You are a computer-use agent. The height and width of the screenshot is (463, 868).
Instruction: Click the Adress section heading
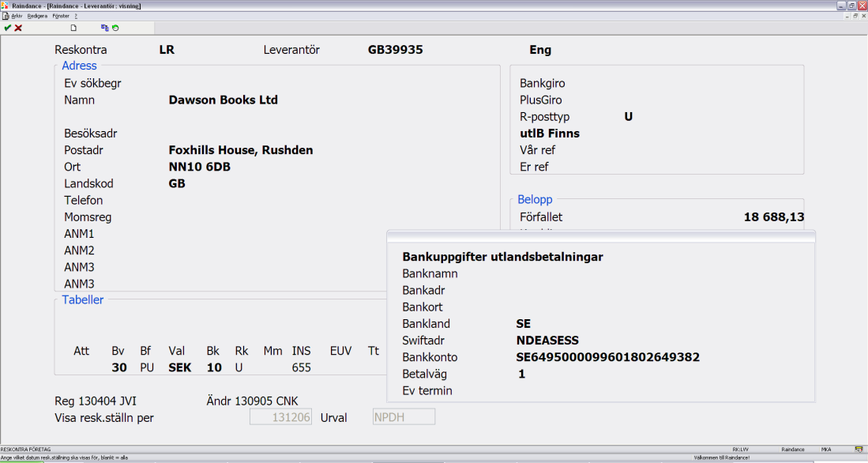click(79, 66)
